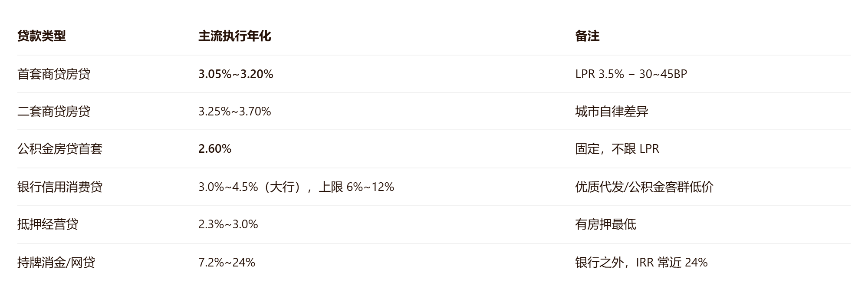The width and height of the screenshot is (868, 296).
Task: Click the 2.3%~3.0% rate cell
Action: [228, 224]
